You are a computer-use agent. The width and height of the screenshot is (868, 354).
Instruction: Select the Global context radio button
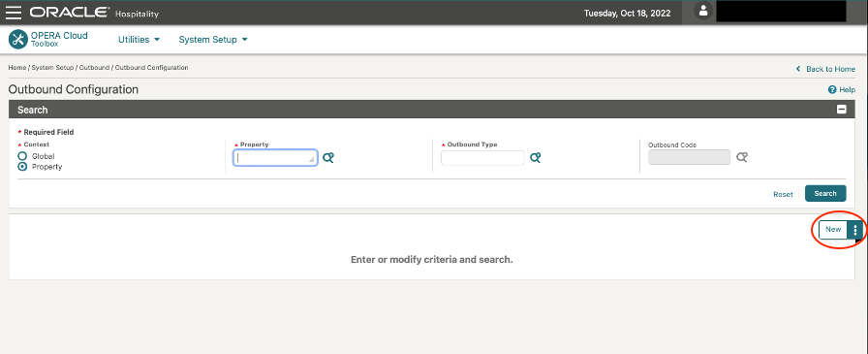(x=22, y=156)
